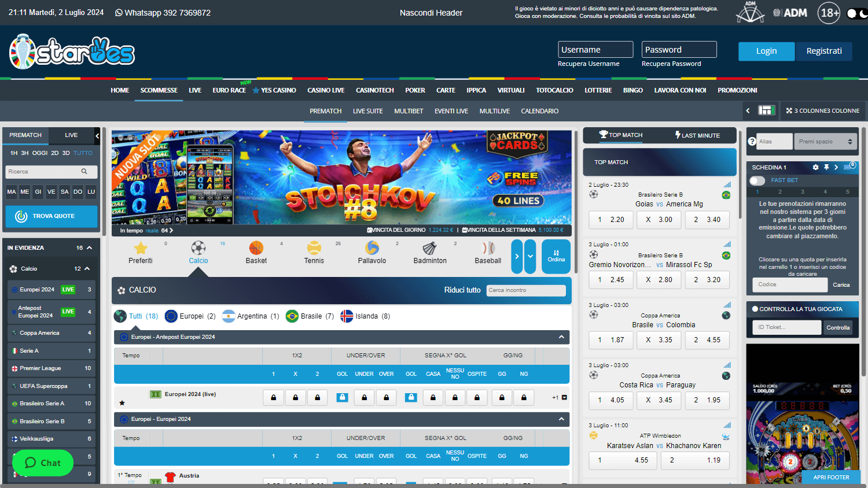Click the back arrow beside layout icon
Screen dimensions: 868x488
click(748, 110)
